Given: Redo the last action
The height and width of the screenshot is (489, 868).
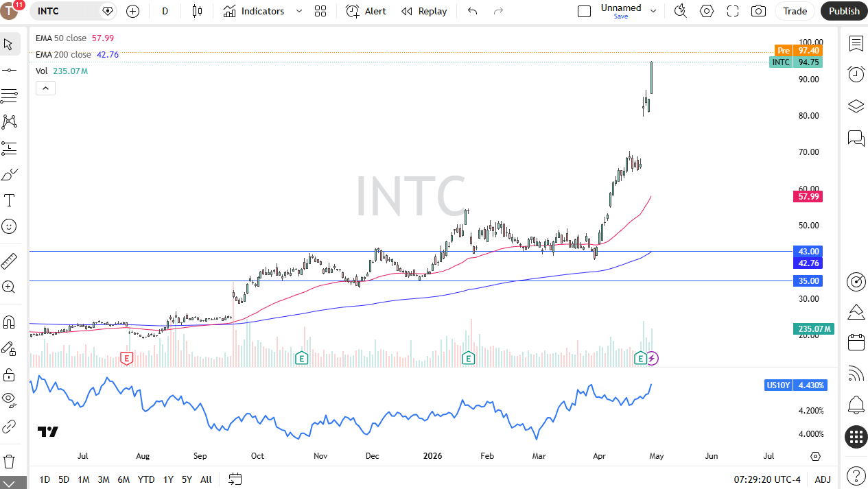Looking at the screenshot, I should click(499, 11).
